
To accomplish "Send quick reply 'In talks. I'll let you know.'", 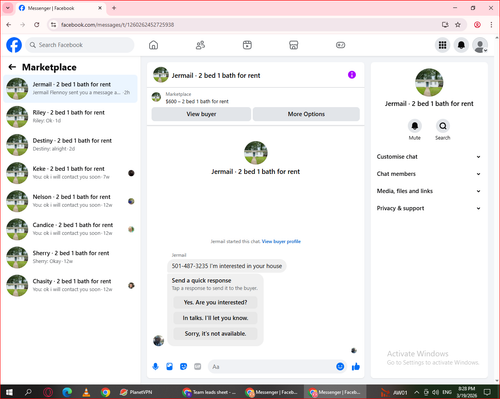I will pos(215,318).
